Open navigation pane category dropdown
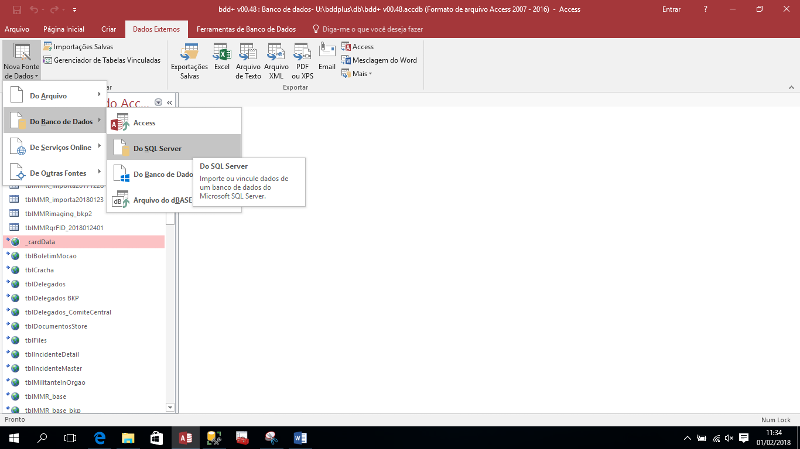800x449 pixels. tap(158, 102)
